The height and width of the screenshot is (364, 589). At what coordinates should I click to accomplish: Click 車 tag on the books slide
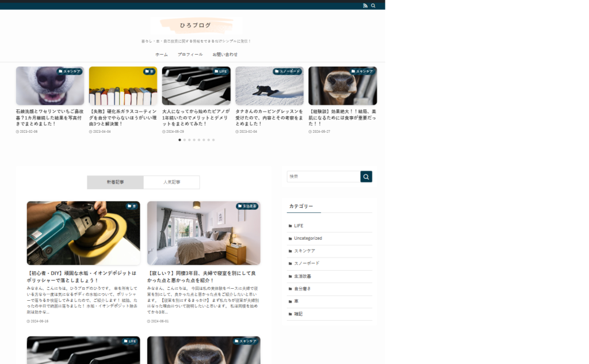click(x=149, y=71)
